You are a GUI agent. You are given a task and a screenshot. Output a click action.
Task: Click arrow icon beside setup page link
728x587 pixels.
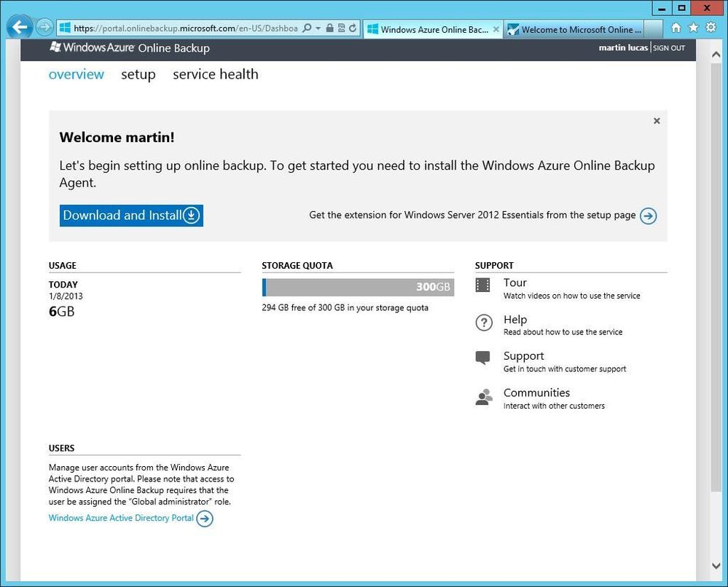pos(648,216)
